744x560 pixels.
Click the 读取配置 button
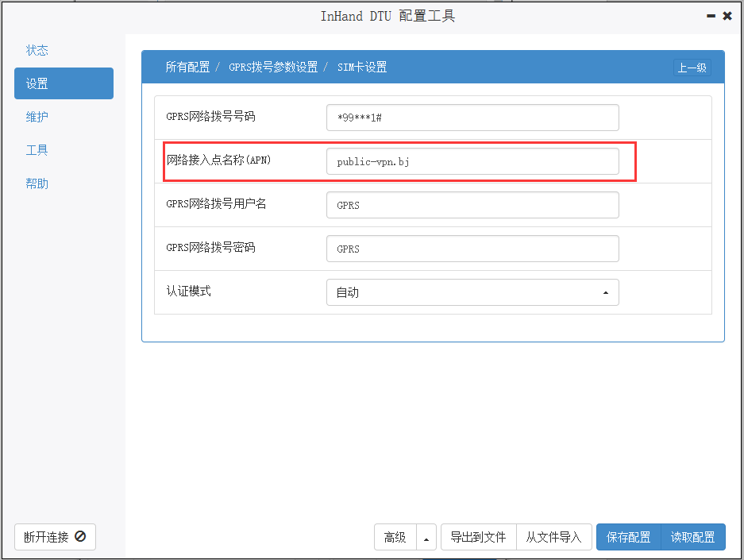[x=692, y=537]
